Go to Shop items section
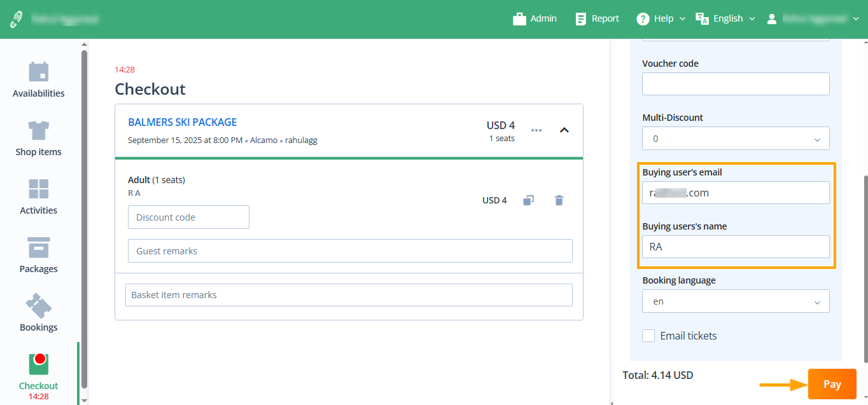Viewport: 868px width, 405px height. 39,139
